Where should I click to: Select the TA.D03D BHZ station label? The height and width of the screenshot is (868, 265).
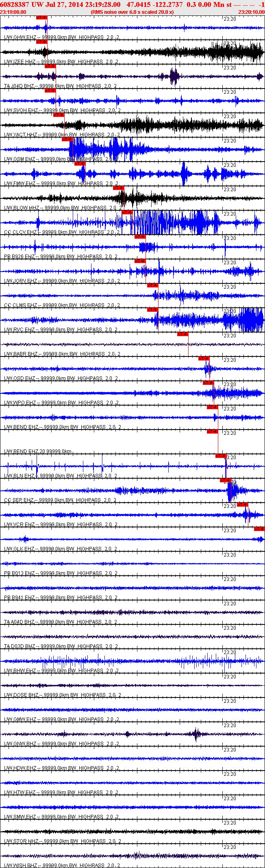coord(61,646)
